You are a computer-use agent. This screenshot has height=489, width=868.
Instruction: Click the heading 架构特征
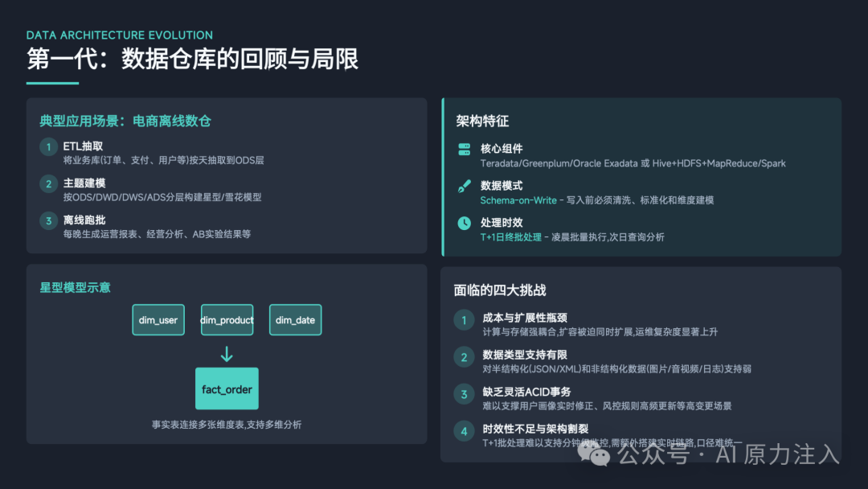point(482,121)
